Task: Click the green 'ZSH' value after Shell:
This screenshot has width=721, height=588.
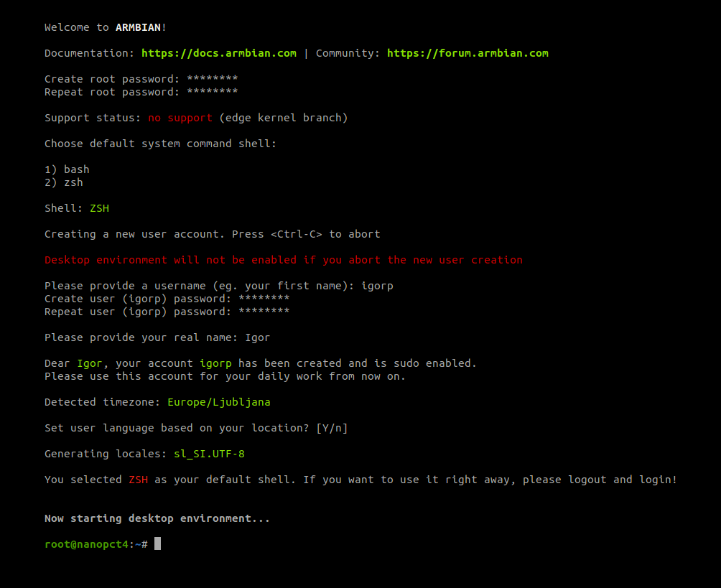Action: 100,208
